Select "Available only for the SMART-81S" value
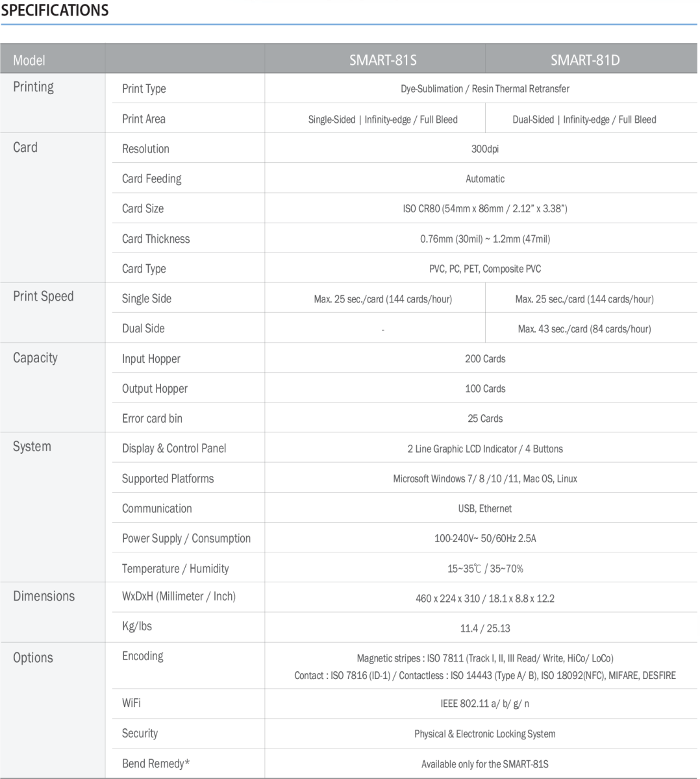The image size is (700, 779). pos(485,764)
